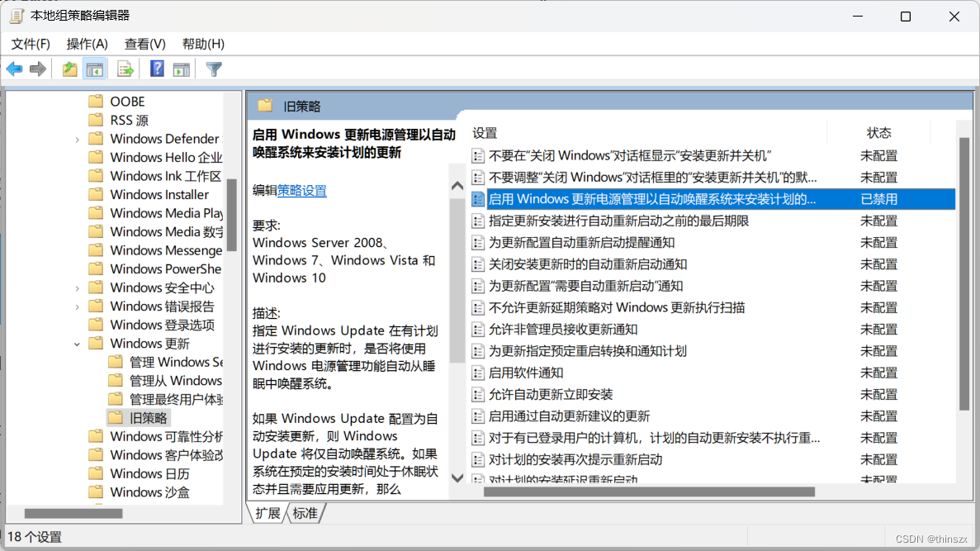Screen dimensions: 980x551
Task: Click the Windows 沙盒 folder icon
Action: pyautogui.click(x=96, y=492)
